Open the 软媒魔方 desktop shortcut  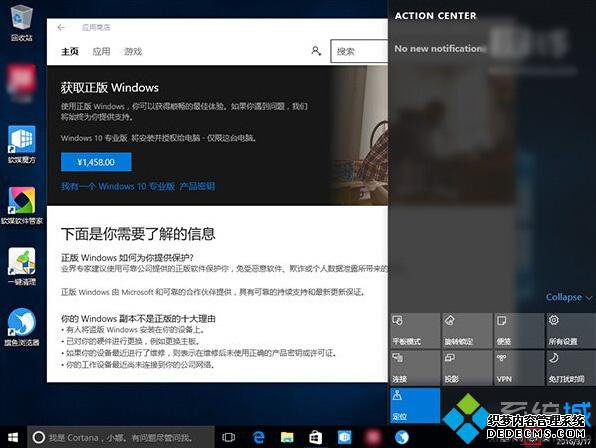22,145
